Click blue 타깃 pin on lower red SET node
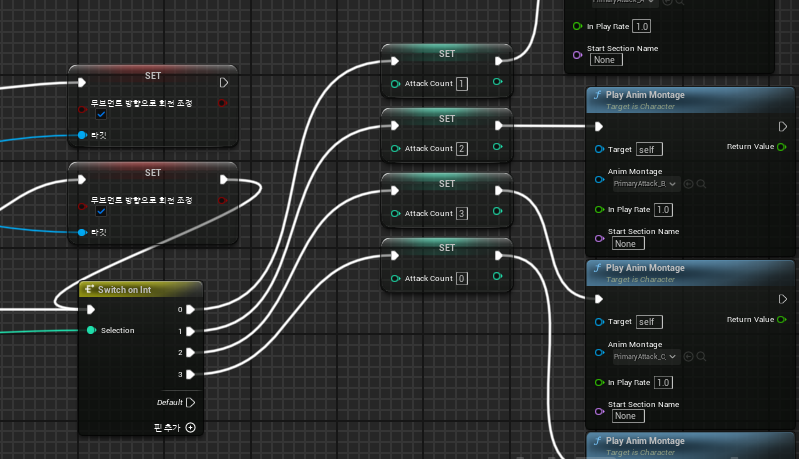 click(x=82, y=232)
